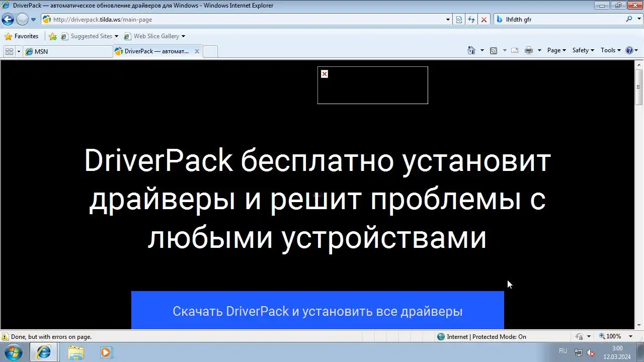
Task: Select the DriverPack tab
Action: (x=157, y=51)
